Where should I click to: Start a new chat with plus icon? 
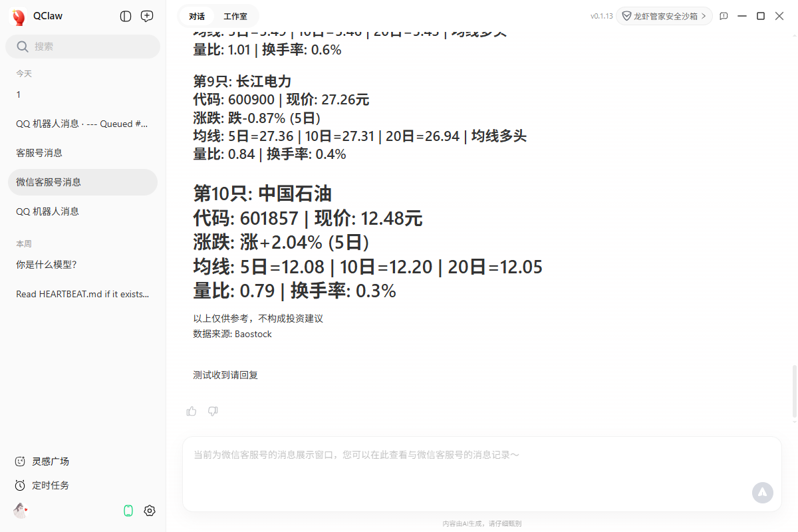(x=147, y=17)
